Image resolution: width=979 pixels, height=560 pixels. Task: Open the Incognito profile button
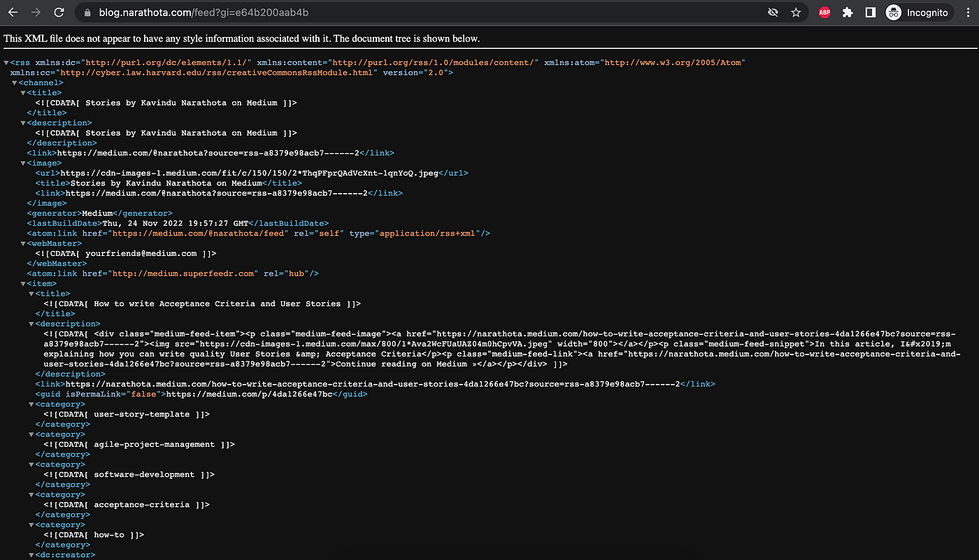point(918,13)
